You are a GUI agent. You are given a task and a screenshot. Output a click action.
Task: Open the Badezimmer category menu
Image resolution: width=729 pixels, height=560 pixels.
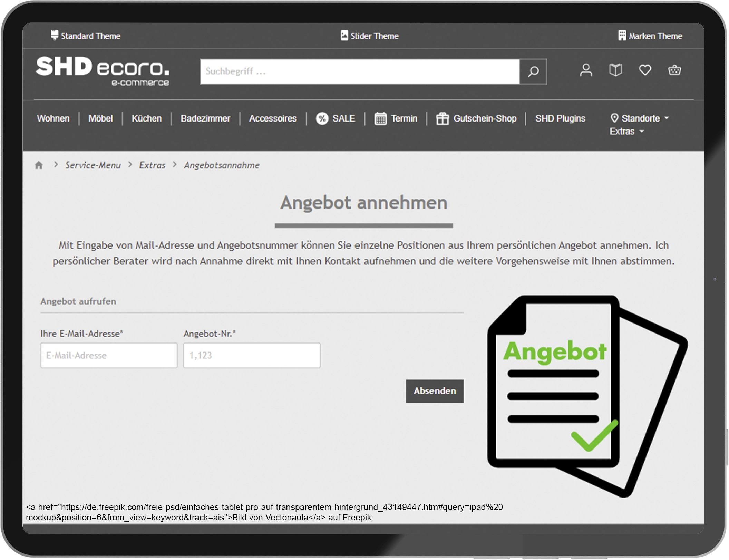click(205, 119)
